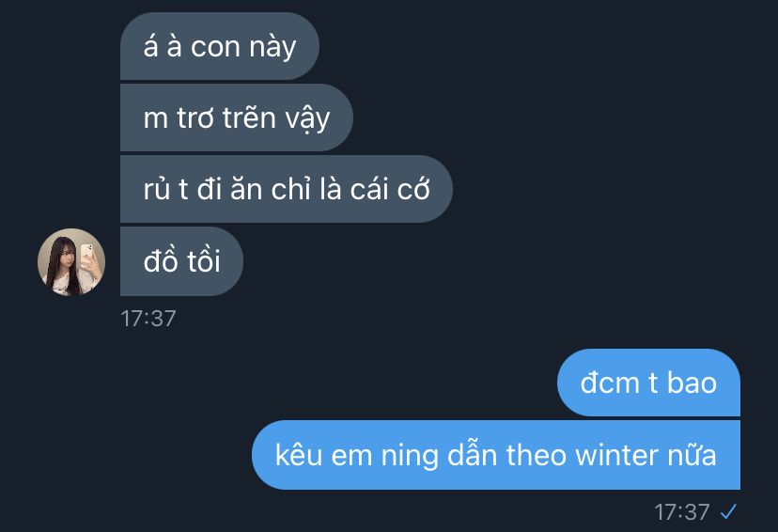Open the sender's profile avatar photo

point(71,262)
